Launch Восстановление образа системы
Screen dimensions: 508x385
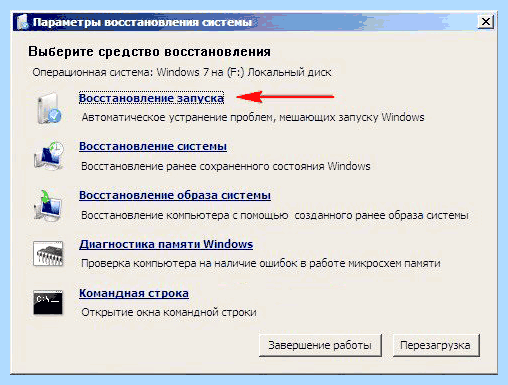click(x=175, y=195)
